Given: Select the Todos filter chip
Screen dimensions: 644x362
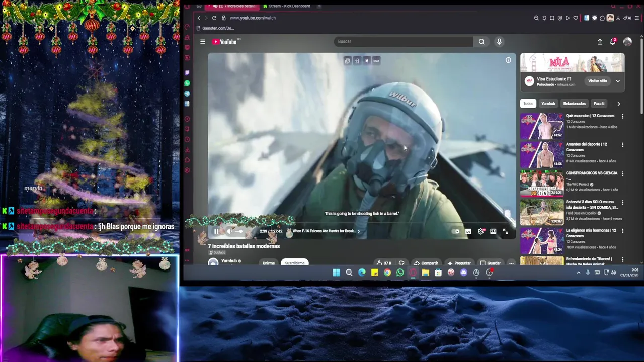Looking at the screenshot, I should [528, 104].
